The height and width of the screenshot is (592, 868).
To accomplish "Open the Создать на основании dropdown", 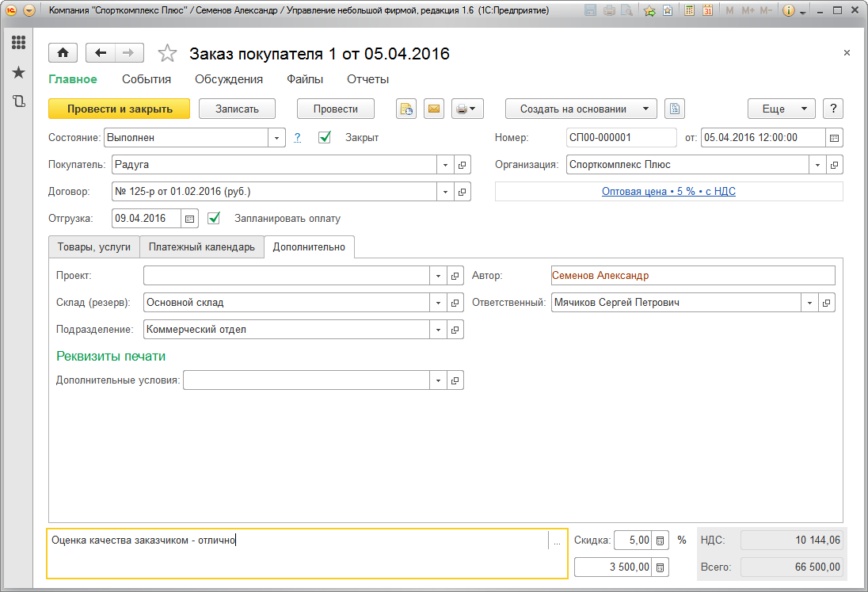I will point(581,109).
